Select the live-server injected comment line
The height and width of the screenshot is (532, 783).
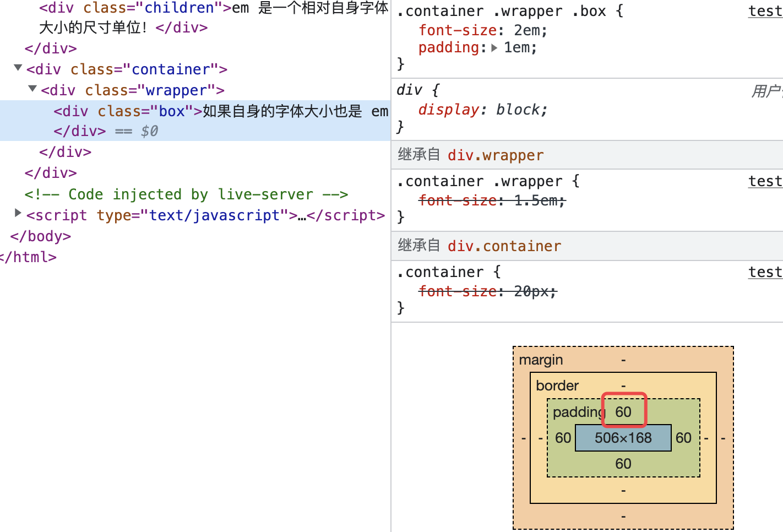click(x=186, y=194)
